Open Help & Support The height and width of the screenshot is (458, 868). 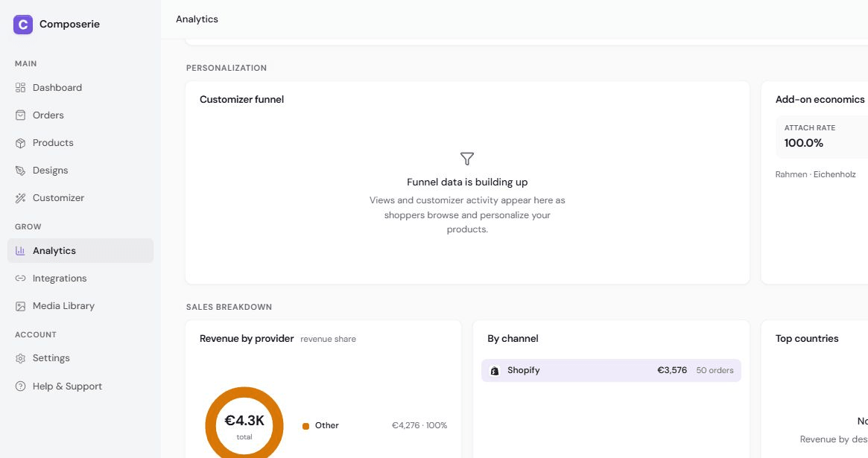(x=80, y=386)
